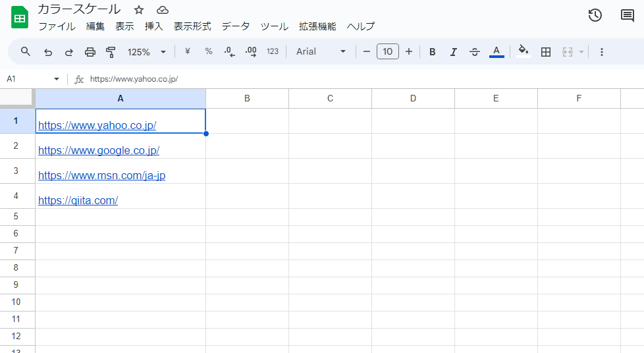Open the ヘルプ menu
Screen dimensions: 644x353
[361, 26]
